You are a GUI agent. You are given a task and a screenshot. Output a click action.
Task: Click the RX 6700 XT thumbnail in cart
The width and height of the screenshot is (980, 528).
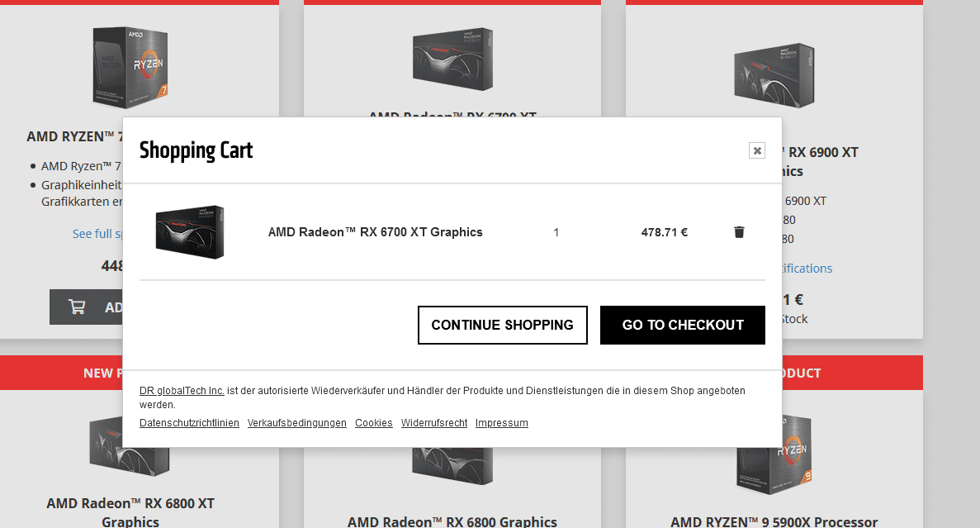pos(190,232)
